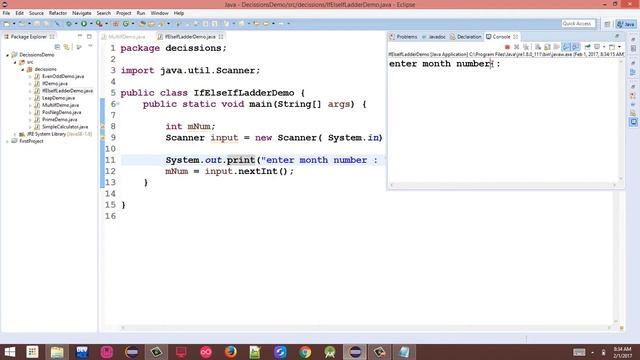Collapse the decissions package node

click(22, 69)
